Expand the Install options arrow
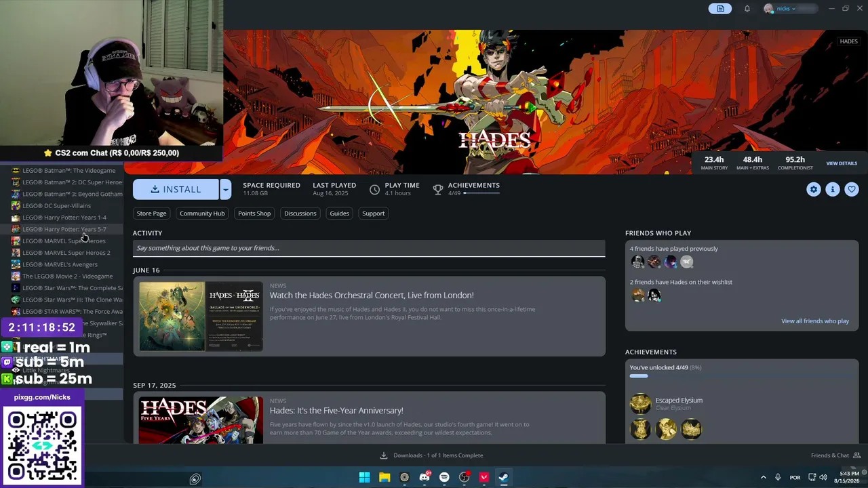 pos(225,189)
